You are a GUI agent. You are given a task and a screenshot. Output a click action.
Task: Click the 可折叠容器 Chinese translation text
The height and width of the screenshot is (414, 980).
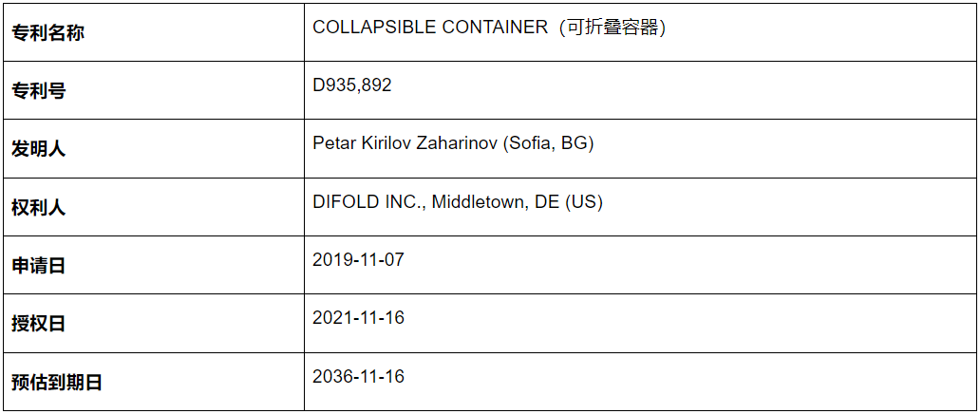point(612,28)
